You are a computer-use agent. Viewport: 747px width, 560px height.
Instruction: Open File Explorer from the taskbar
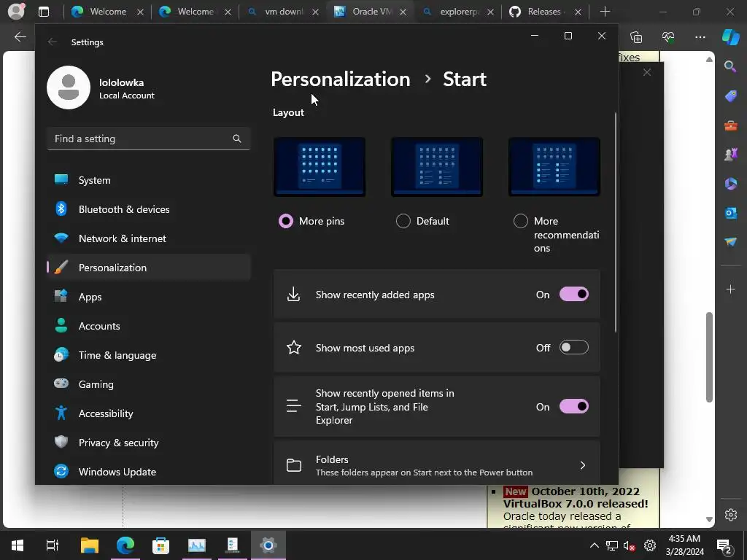point(89,545)
